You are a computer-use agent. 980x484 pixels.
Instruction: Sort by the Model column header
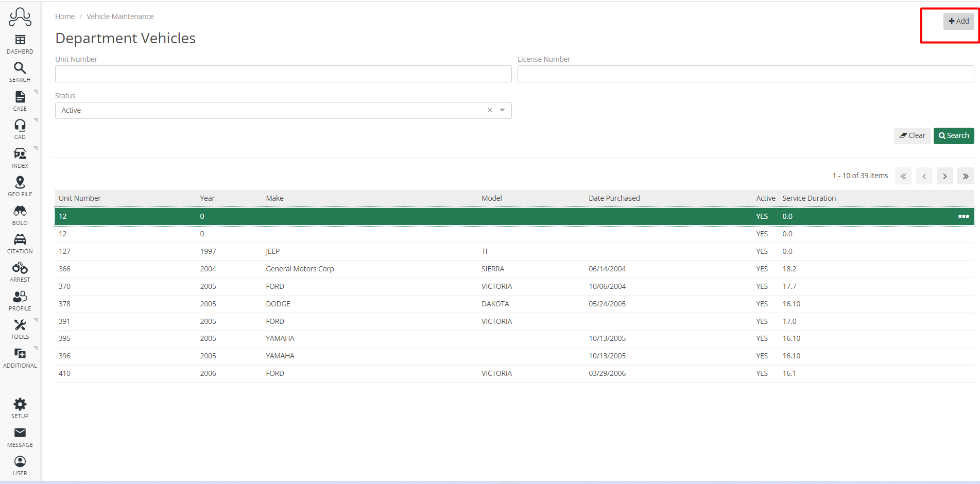pos(492,198)
